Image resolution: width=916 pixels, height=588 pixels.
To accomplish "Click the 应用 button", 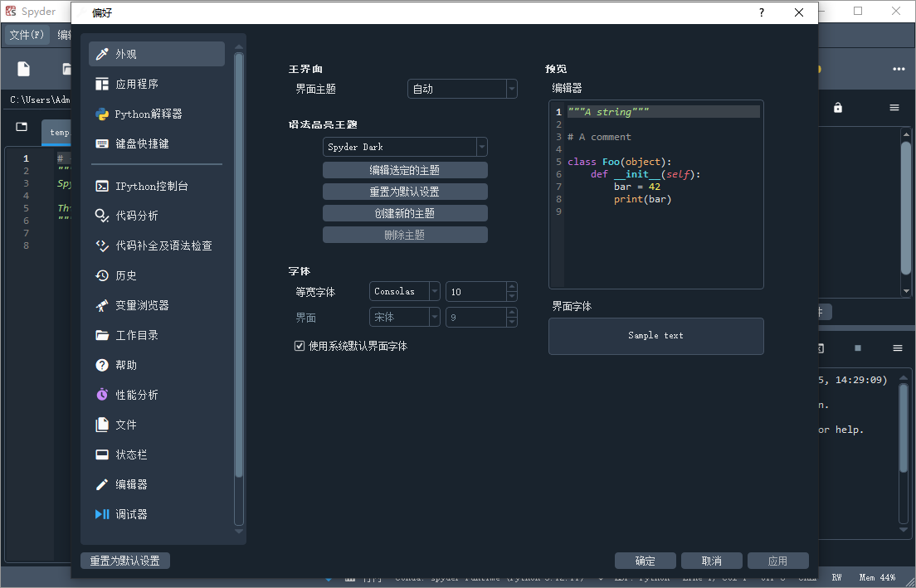I will [777, 561].
